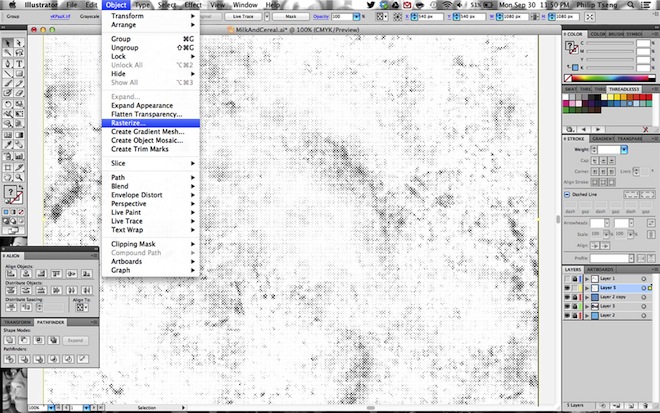Toggle visibility eye for Layer 2

pyautogui.click(x=567, y=315)
